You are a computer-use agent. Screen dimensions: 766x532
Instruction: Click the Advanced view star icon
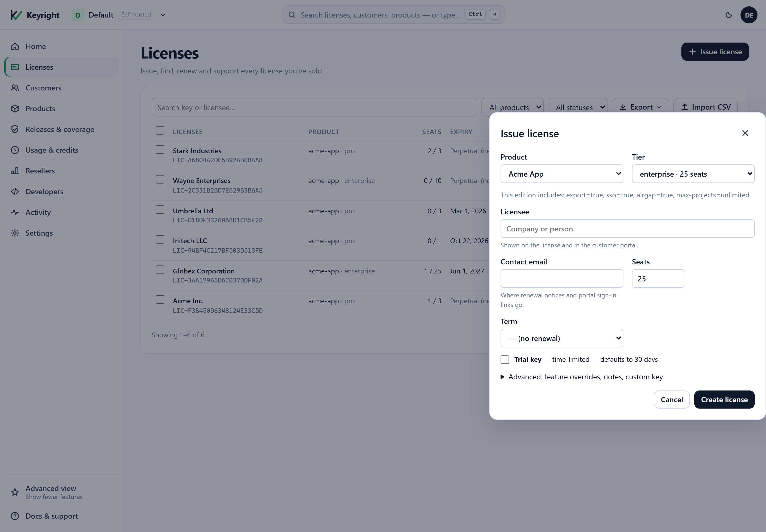pos(15,492)
